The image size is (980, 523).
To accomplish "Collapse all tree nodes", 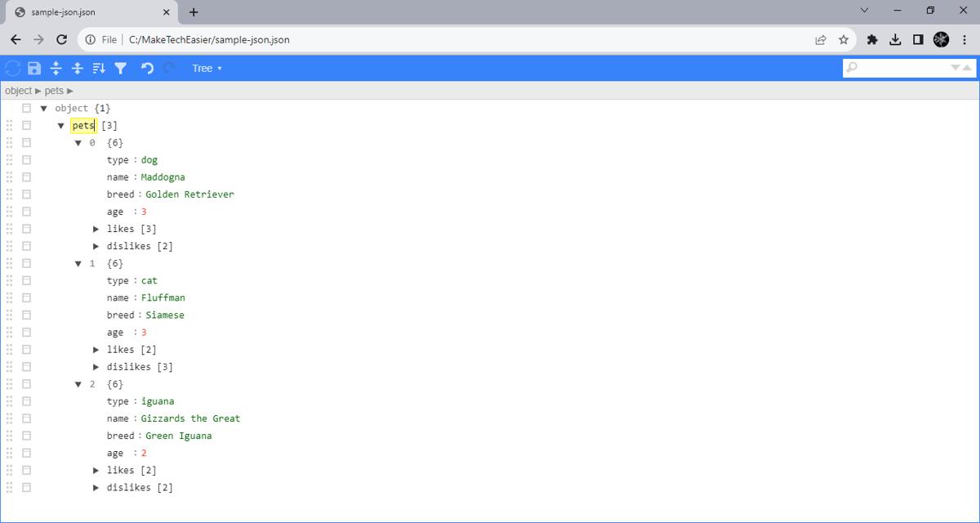I will [x=77, y=68].
